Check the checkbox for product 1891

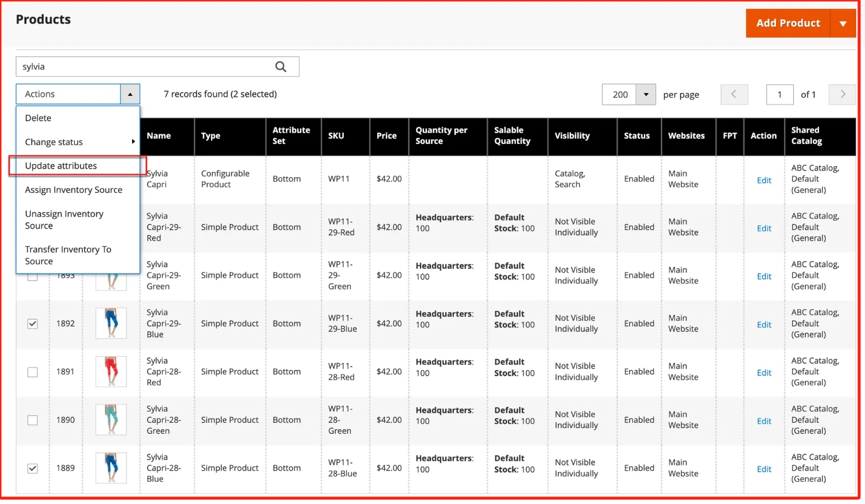coord(33,372)
